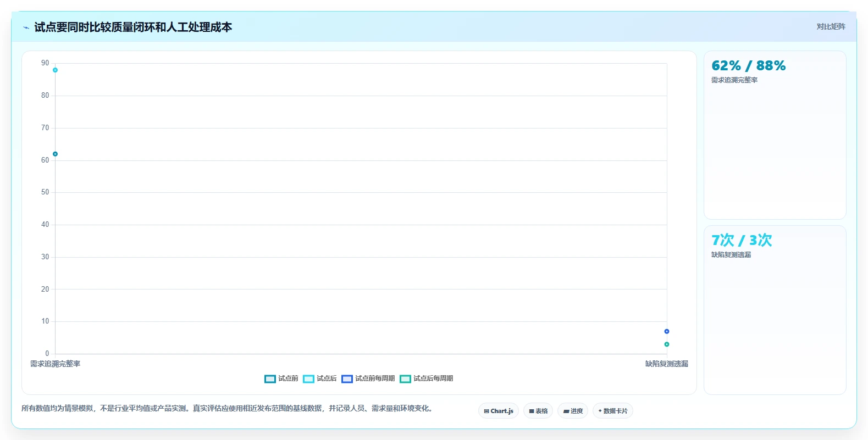Click the y-axis tick label 0
The height and width of the screenshot is (440, 868).
tap(47, 354)
